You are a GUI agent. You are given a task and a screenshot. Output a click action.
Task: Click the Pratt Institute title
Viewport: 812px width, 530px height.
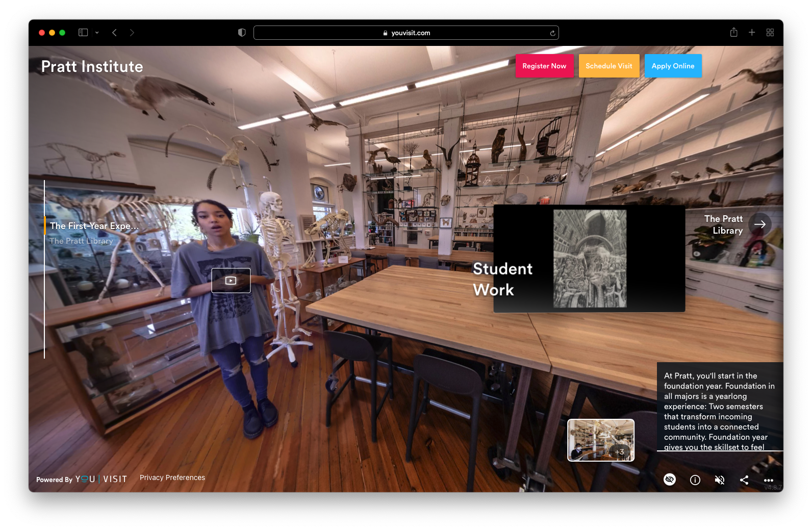pyautogui.click(x=92, y=66)
